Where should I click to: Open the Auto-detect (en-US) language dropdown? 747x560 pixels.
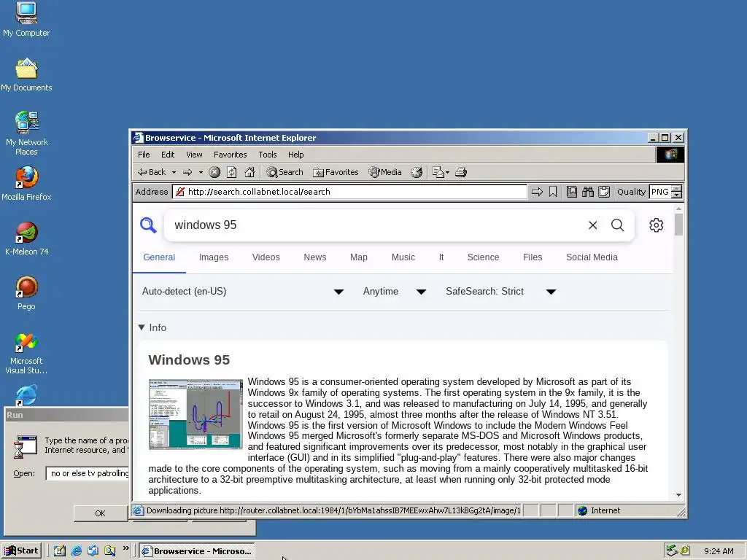[x=243, y=292]
